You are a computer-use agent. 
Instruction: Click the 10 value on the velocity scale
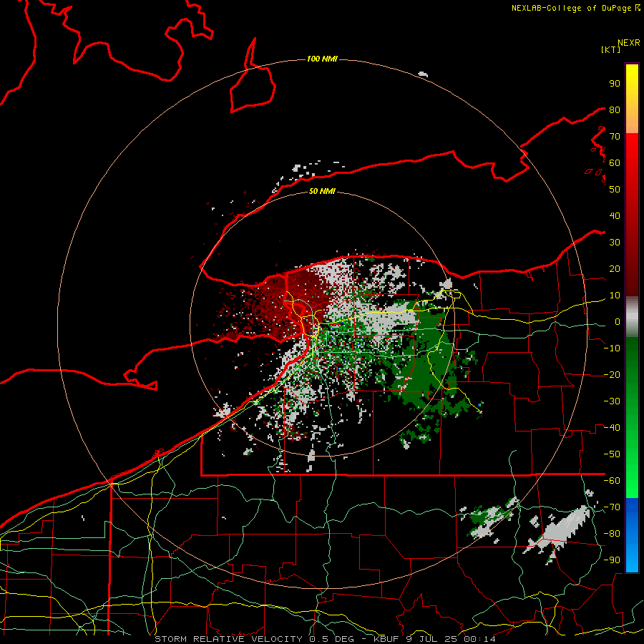click(x=615, y=296)
